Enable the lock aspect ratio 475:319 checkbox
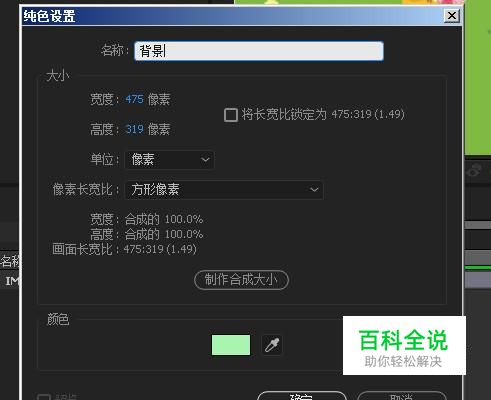Screen dimensions: 491x400 click(x=231, y=115)
